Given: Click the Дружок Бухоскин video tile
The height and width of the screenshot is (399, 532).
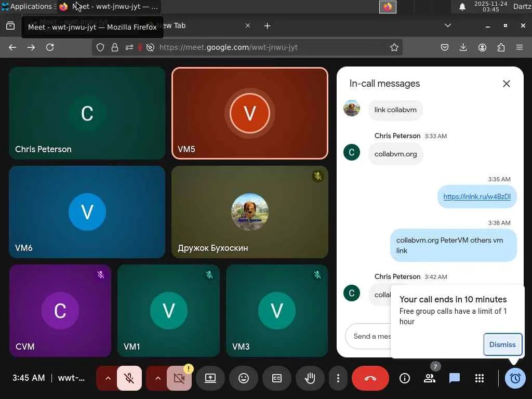Looking at the screenshot, I should pyautogui.click(x=250, y=212).
